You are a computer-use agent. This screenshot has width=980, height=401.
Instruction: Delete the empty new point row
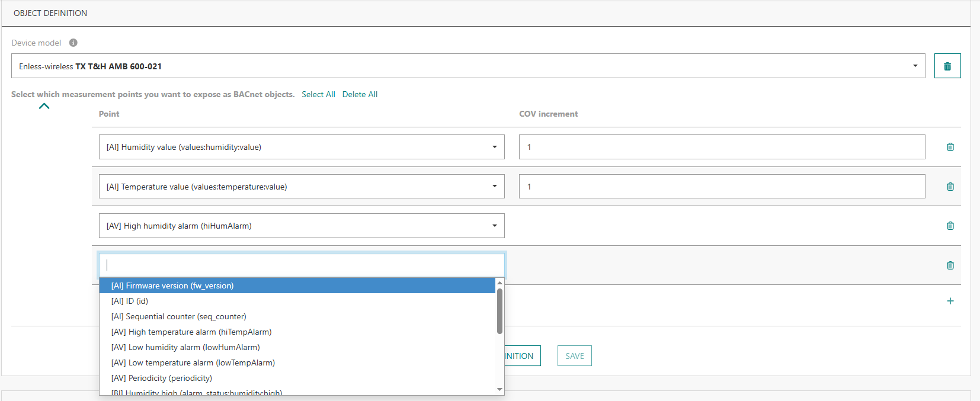tap(950, 265)
